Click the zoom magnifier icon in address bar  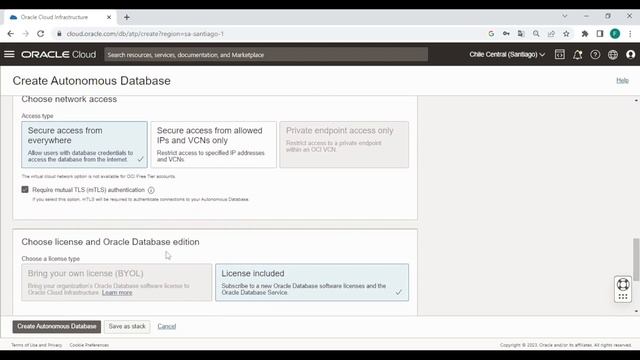[x=536, y=34]
